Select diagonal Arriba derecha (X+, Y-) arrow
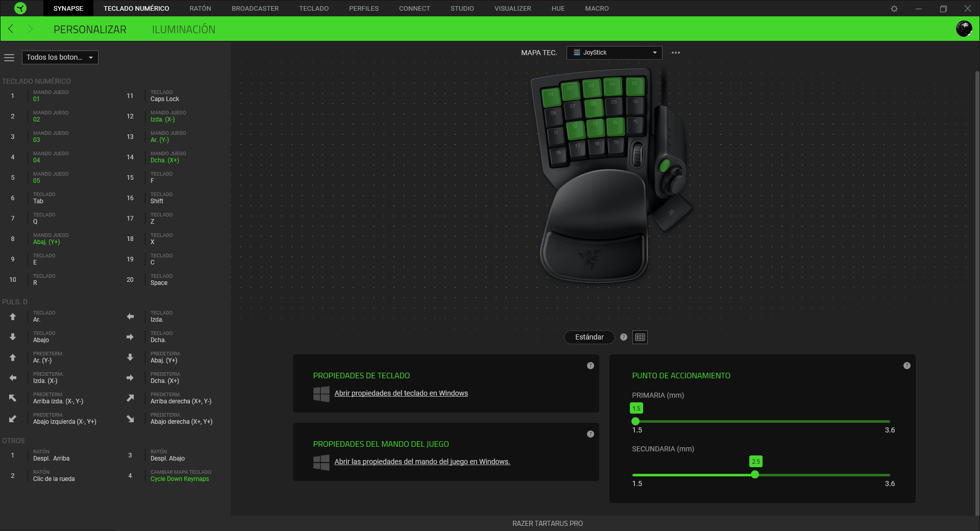 tap(130, 398)
